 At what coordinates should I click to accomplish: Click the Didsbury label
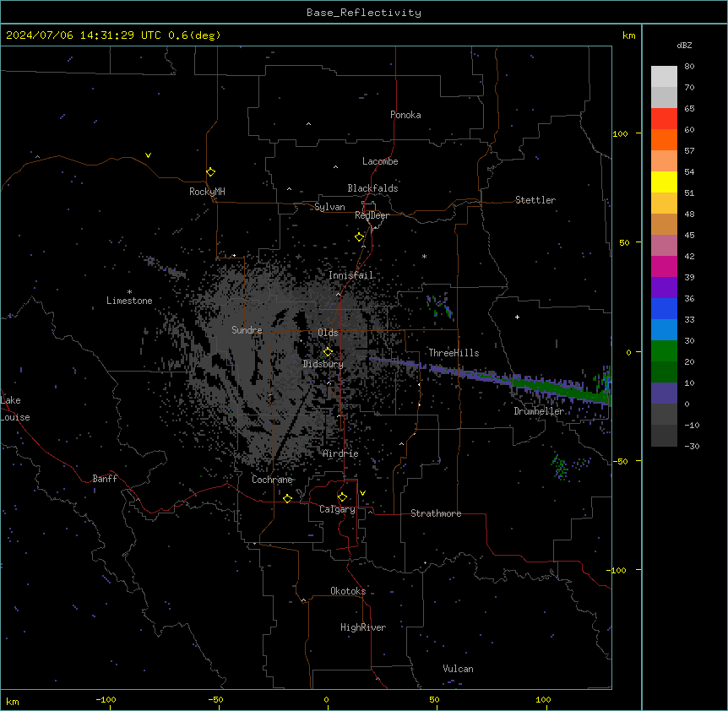click(323, 364)
